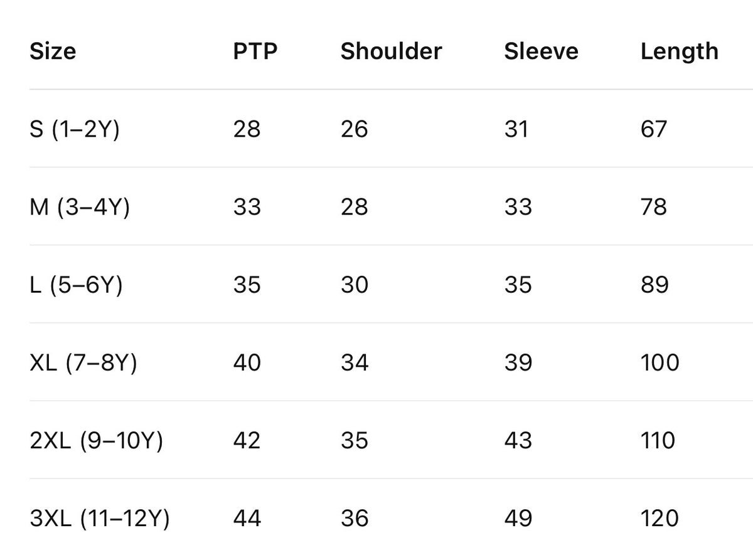Click the Sleeve column header
Image resolution: width=753 pixels, height=560 pixels.
click(541, 51)
